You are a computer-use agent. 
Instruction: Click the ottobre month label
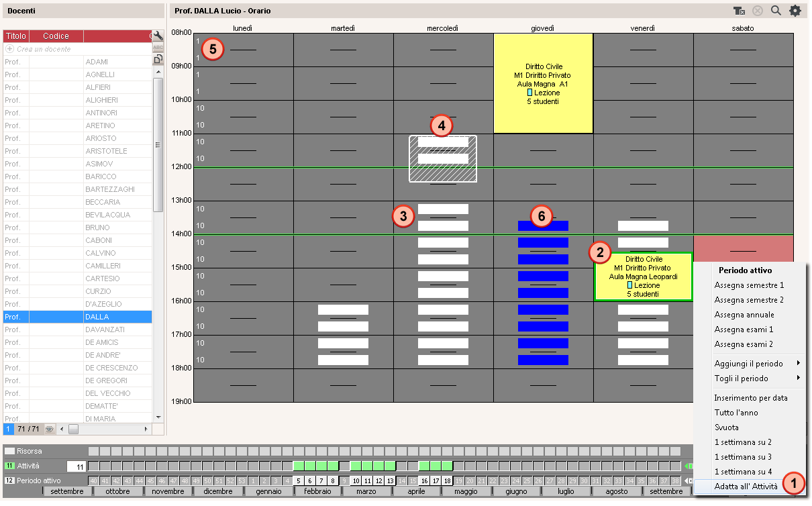pyautogui.click(x=119, y=491)
